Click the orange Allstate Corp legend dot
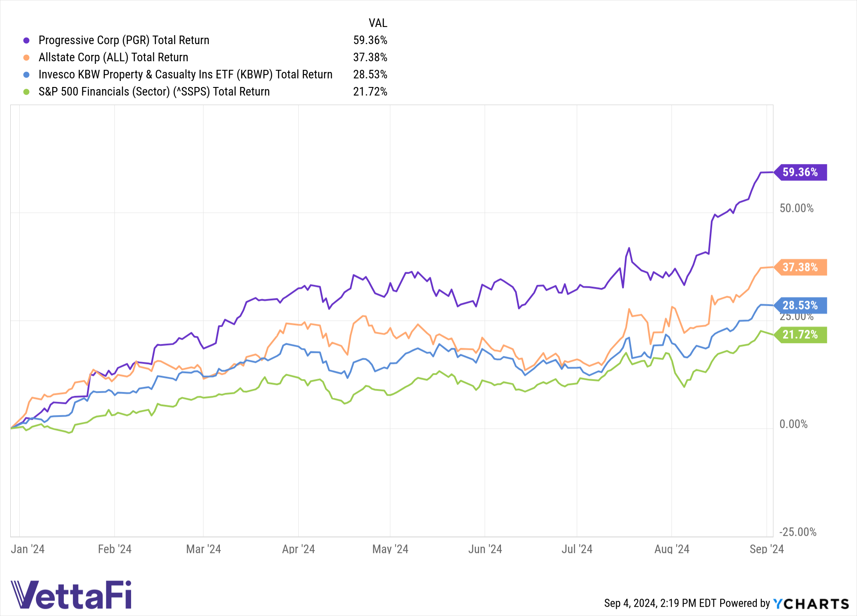The width and height of the screenshot is (857, 616). click(x=27, y=57)
